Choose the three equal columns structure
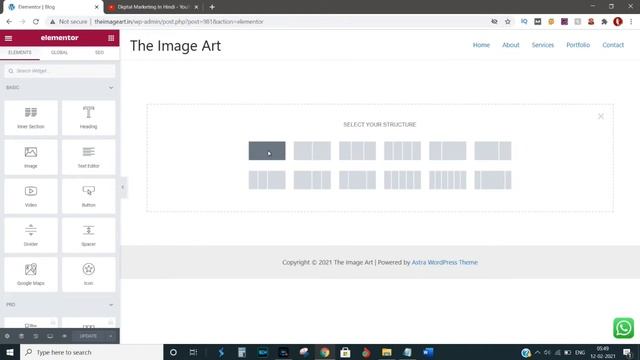This screenshot has width=640, height=360. (357, 151)
